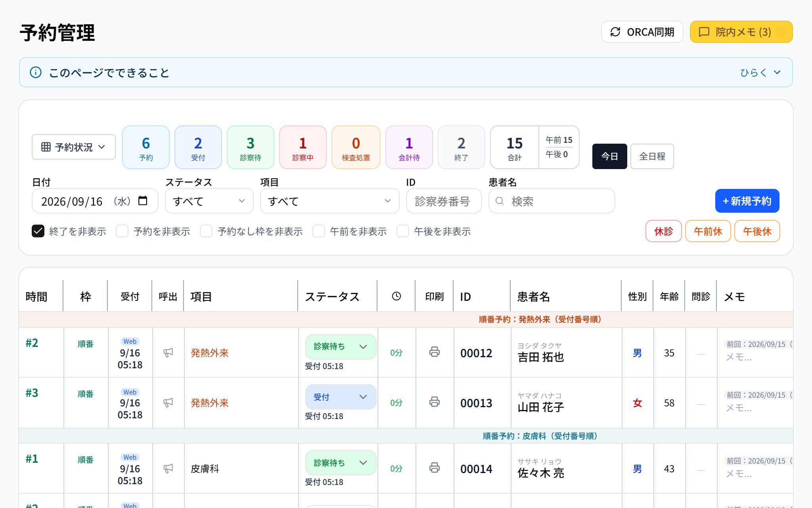Viewport: 812px width, 508px height.
Task: Select the 診察待 count tile showing 3
Action: (x=251, y=147)
